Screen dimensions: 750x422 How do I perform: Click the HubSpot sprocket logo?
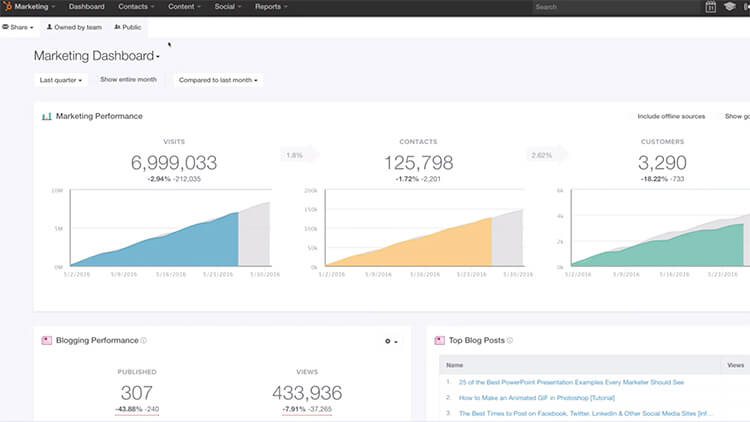click(7, 6)
